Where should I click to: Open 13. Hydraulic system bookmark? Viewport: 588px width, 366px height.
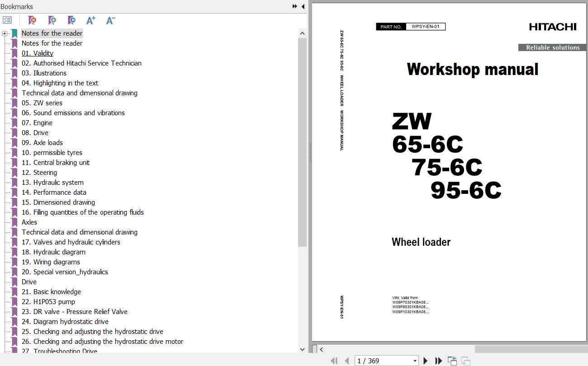[x=52, y=183]
